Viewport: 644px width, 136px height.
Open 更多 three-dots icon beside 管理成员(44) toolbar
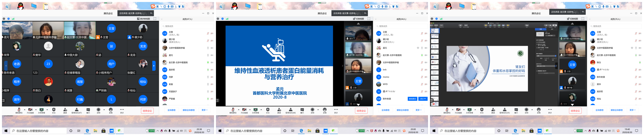click(x=336, y=110)
